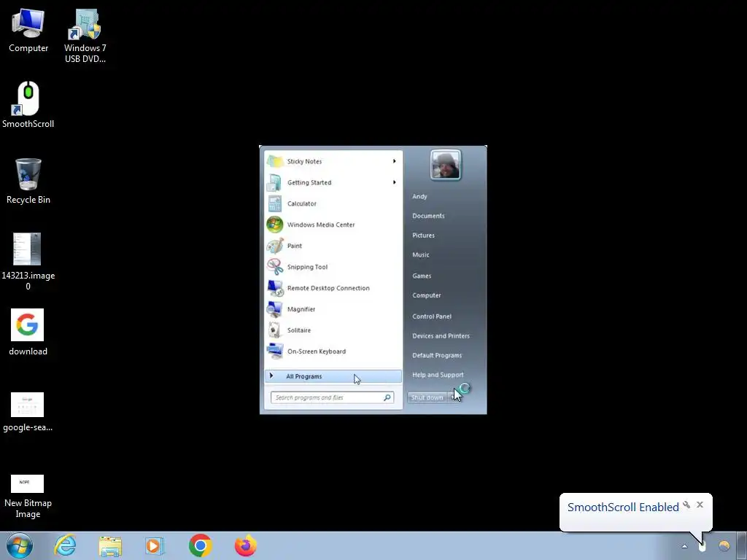Expand All Programs list
The width and height of the screenshot is (747, 560).
pyautogui.click(x=333, y=376)
